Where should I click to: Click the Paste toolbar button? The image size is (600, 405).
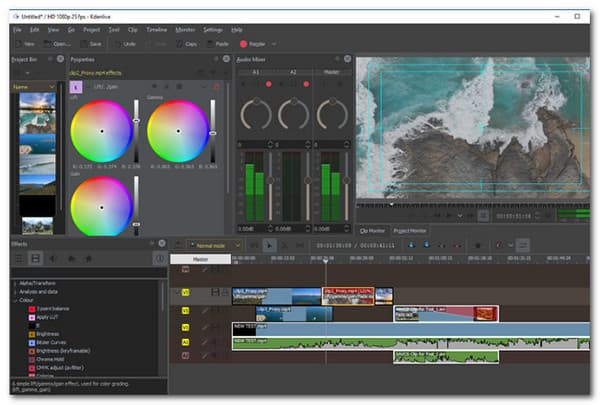tap(218, 44)
